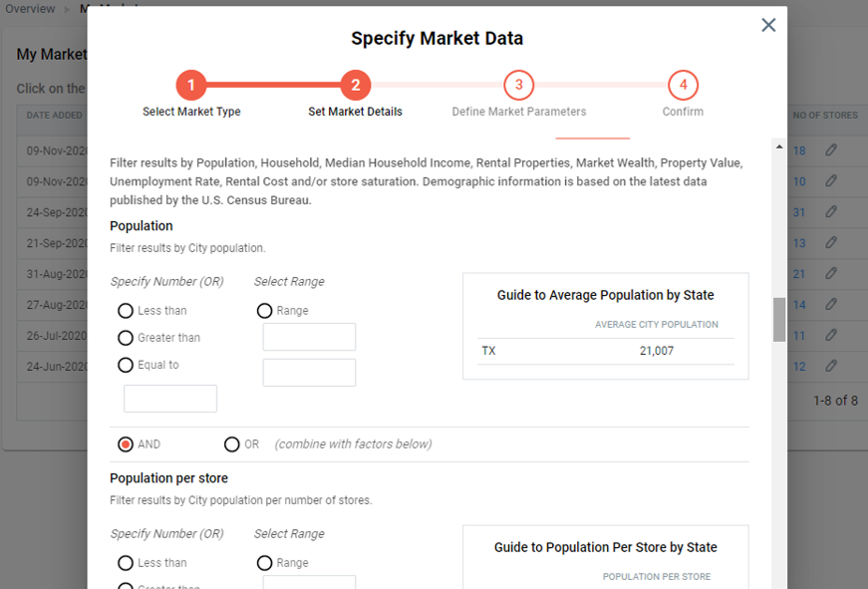This screenshot has height=589, width=868.
Task: Edit market with 11 stores pencil icon
Action: tap(831, 335)
